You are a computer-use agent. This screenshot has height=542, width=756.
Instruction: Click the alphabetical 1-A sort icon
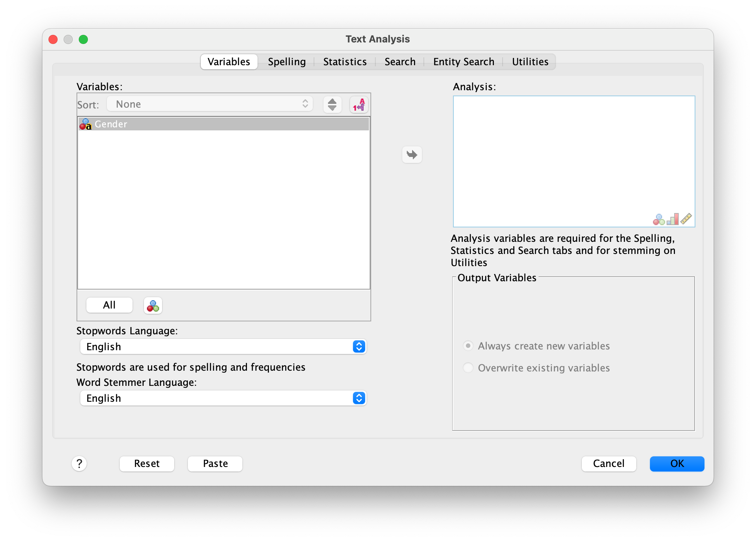[x=358, y=105]
